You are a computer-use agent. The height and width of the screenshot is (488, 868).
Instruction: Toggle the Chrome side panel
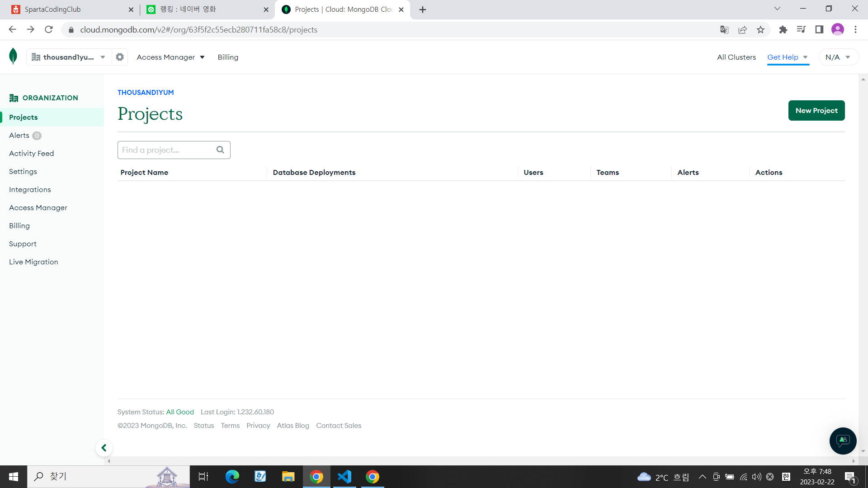point(819,30)
